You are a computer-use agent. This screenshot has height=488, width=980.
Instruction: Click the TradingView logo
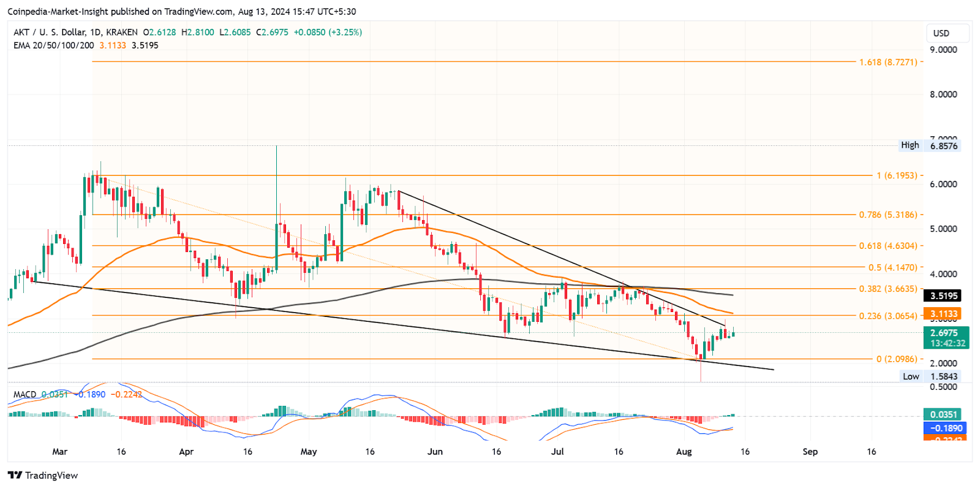[x=43, y=475]
